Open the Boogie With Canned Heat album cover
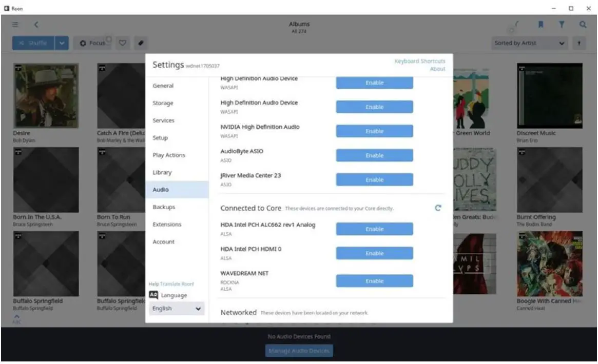 click(550, 264)
